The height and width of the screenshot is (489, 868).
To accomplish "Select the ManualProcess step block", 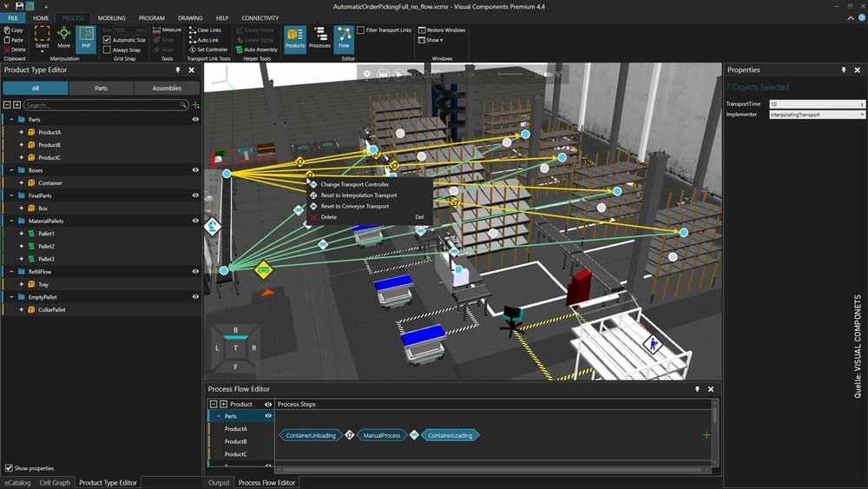I will (x=381, y=435).
